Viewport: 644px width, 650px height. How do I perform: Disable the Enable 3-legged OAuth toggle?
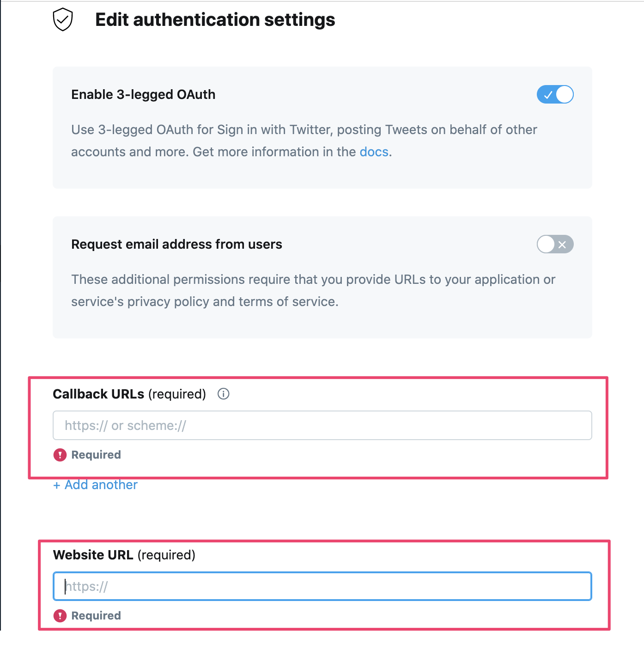pos(555,94)
